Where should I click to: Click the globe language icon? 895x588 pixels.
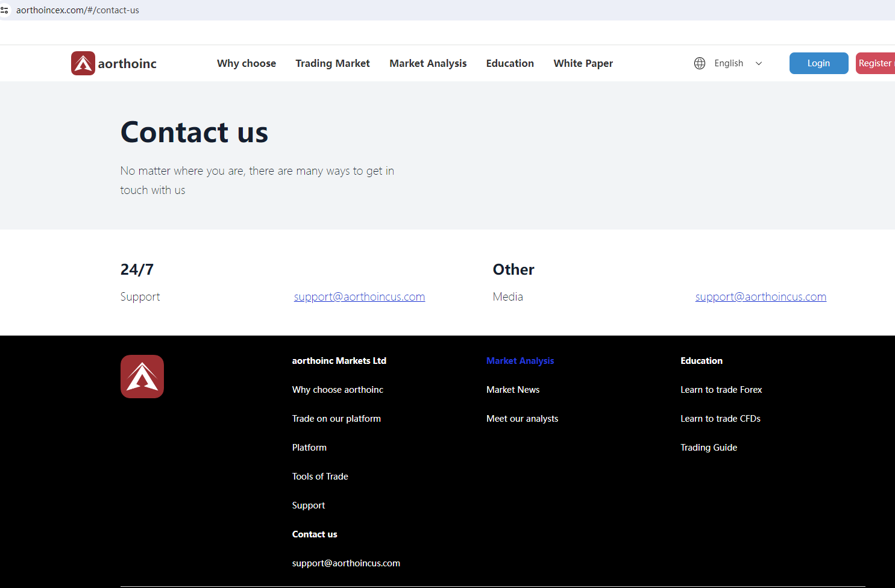pos(699,63)
